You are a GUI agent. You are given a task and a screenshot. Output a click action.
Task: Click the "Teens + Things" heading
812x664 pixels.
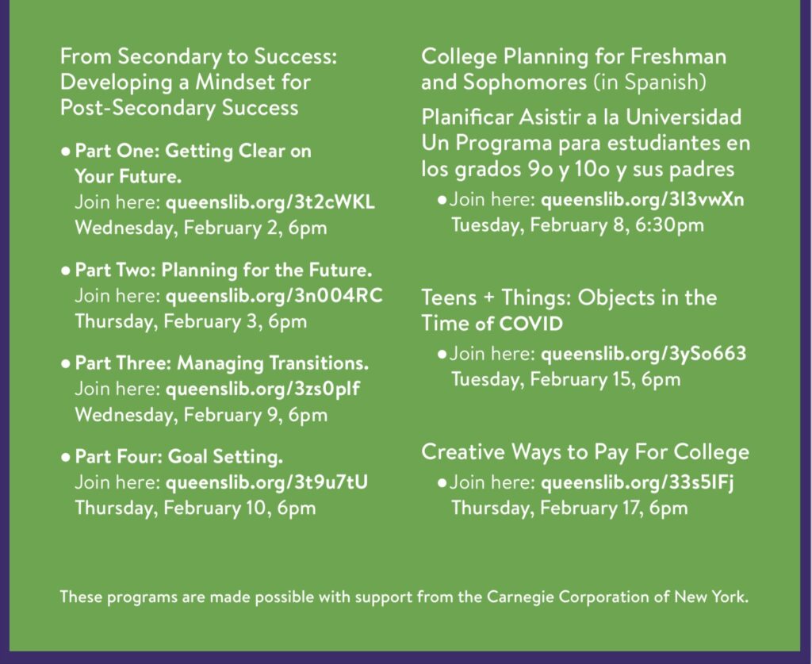(x=569, y=298)
